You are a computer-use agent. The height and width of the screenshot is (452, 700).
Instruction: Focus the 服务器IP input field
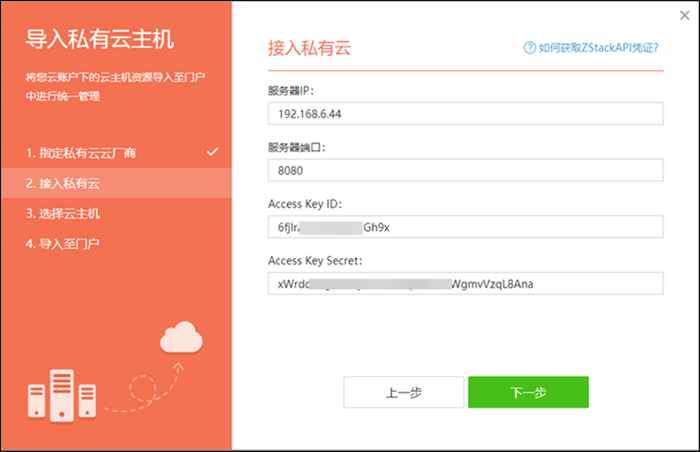coord(465,113)
